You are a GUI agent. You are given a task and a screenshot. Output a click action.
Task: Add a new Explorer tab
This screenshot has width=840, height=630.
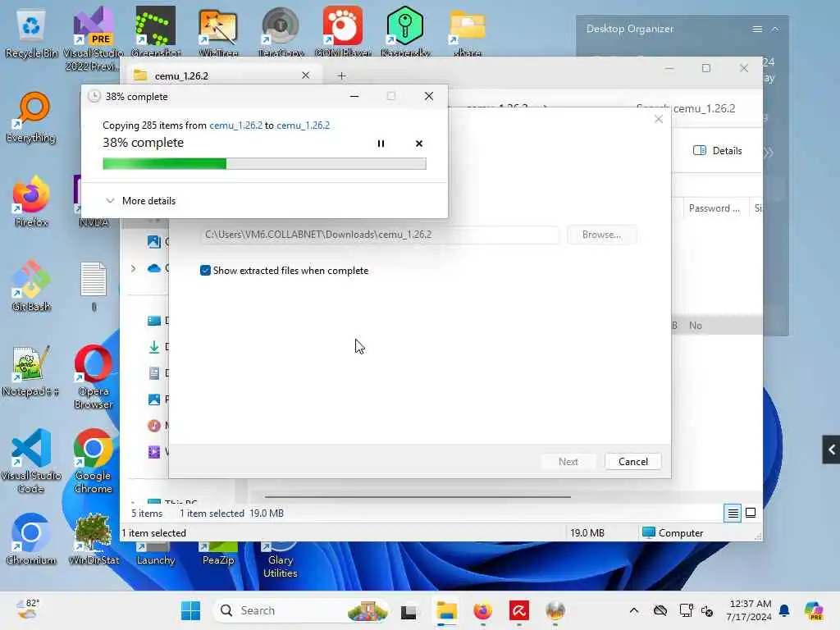point(342,76)
